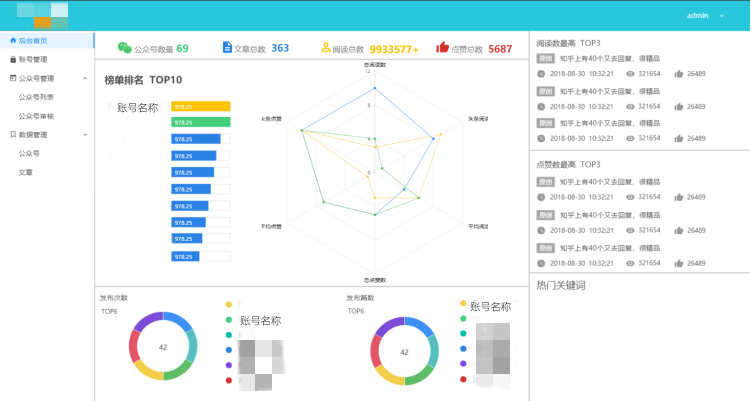Toggle the yellow legend dot in 发布次数 chart
Image resolution: width=751 pixels, height=401 pixels.
228,304
